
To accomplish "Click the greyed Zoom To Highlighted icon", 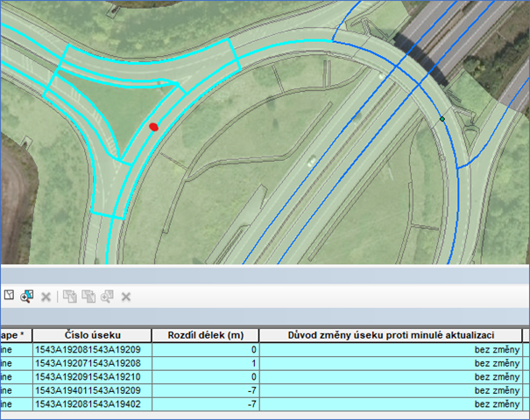I will [x=107, y=297].
